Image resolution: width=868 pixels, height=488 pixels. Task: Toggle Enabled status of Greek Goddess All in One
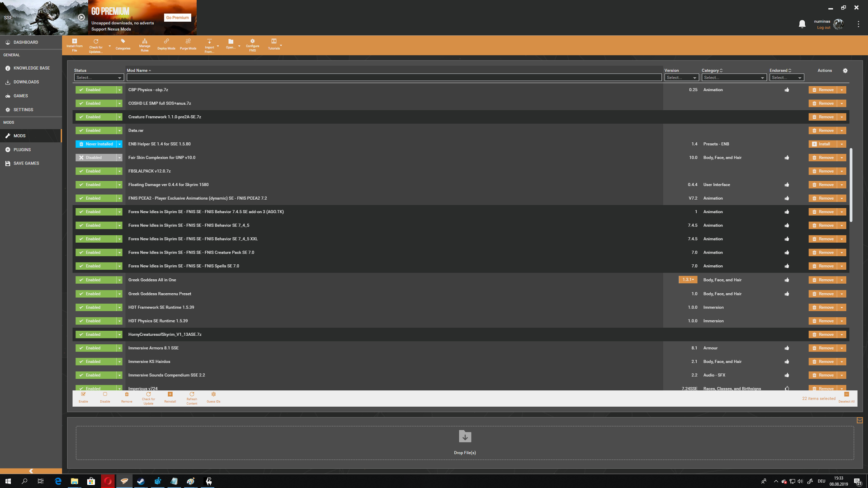[96, 280]
